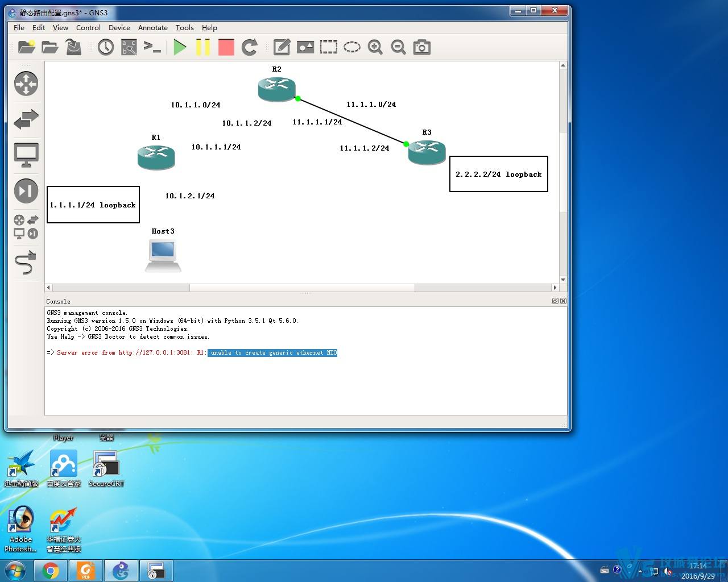Suspend all devices with yellow pause
This screenshot has height=582, width=728.
click(203, 47)
